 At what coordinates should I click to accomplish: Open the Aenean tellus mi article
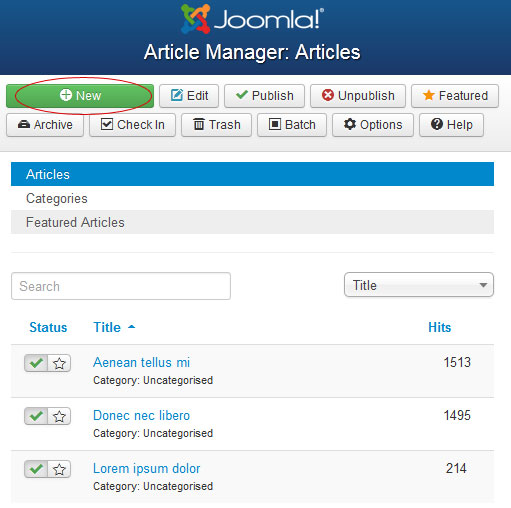[x=141, y=362]
